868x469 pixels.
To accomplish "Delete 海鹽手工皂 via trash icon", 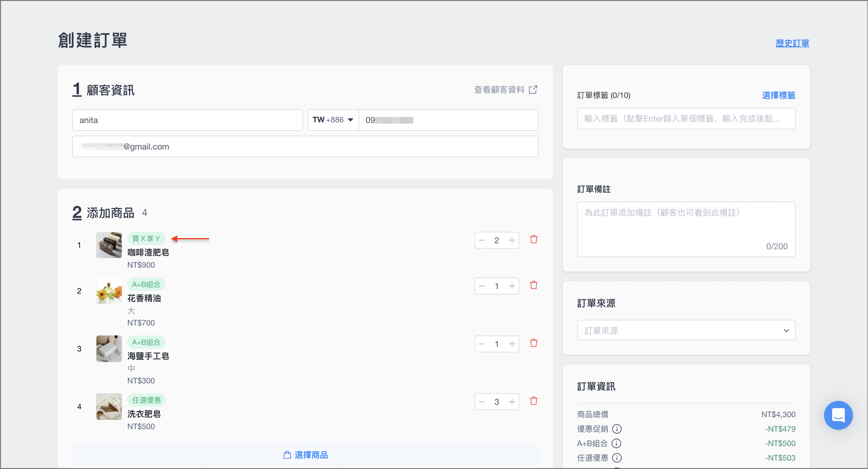I will (x=533, y=343).
